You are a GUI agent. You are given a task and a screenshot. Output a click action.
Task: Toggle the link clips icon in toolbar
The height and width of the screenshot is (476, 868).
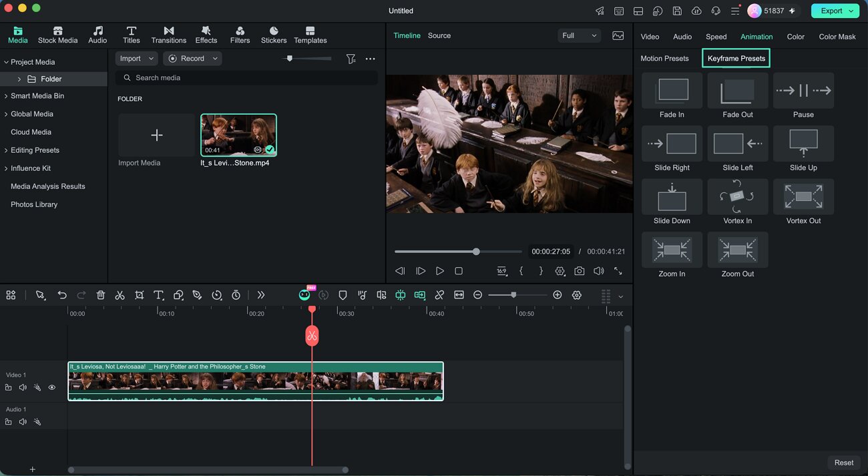pyautogui.click(x=439, y=295)
